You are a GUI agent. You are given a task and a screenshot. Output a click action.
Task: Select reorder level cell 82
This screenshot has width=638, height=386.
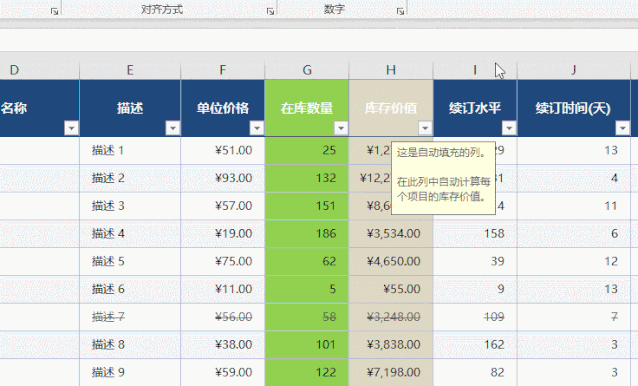point(475,372)
